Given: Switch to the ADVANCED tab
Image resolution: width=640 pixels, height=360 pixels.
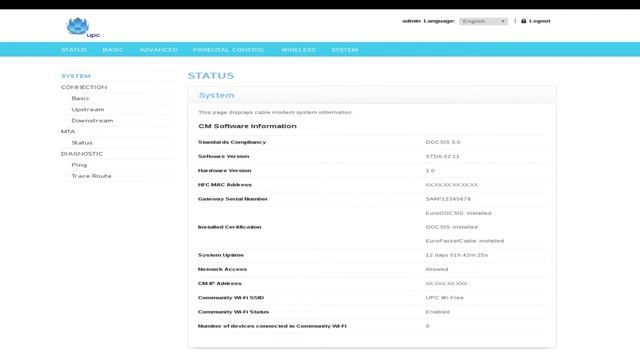Looking at the screenshot, I should [158, 50].
